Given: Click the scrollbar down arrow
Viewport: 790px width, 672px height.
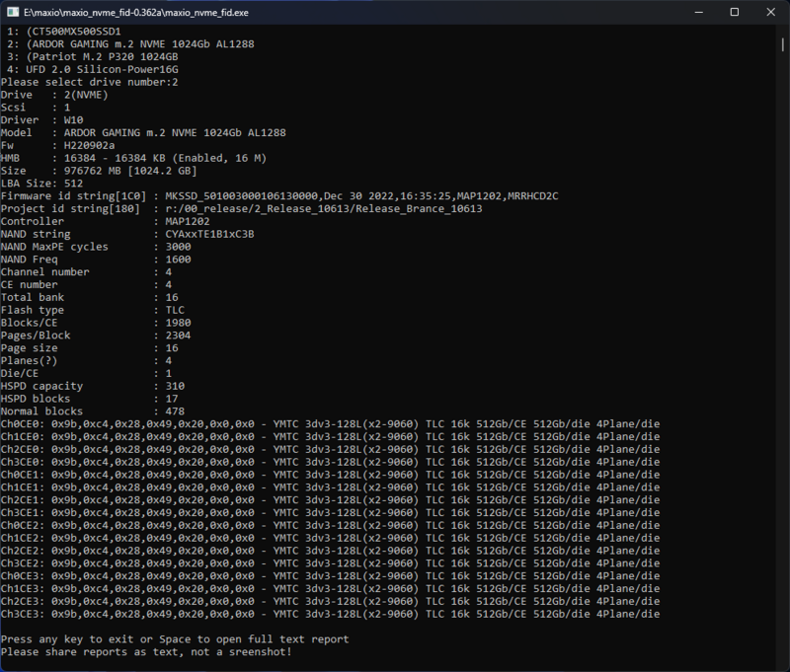Looking at the screenshot, I should tap(782, 665).
